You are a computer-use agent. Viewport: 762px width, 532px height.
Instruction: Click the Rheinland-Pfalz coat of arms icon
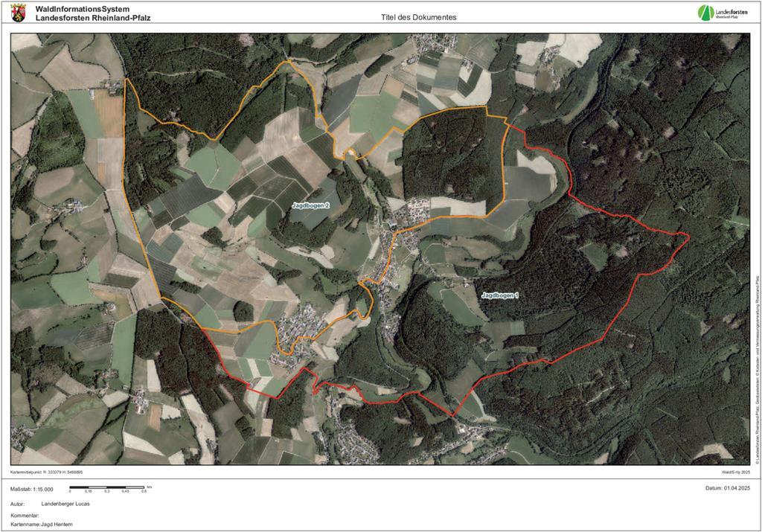[19, 12]
